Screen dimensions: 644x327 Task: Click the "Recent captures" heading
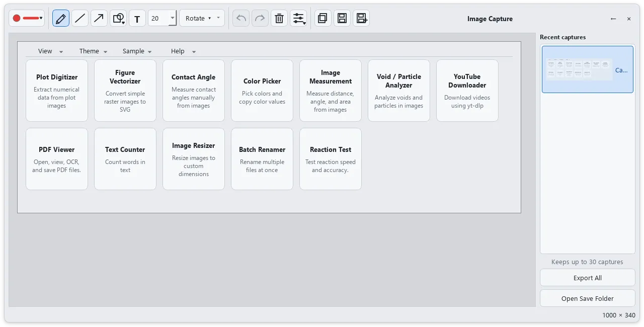(x=563, y=37)
